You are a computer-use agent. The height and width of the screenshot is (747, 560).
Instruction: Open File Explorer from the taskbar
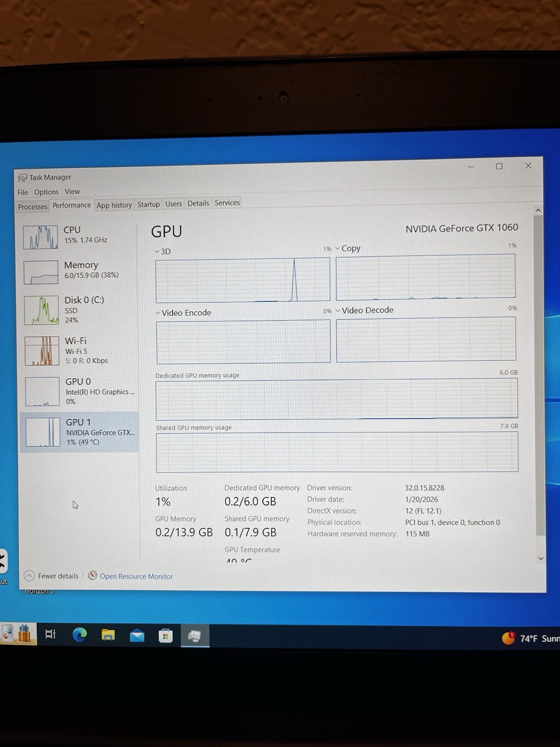point(108,635)
